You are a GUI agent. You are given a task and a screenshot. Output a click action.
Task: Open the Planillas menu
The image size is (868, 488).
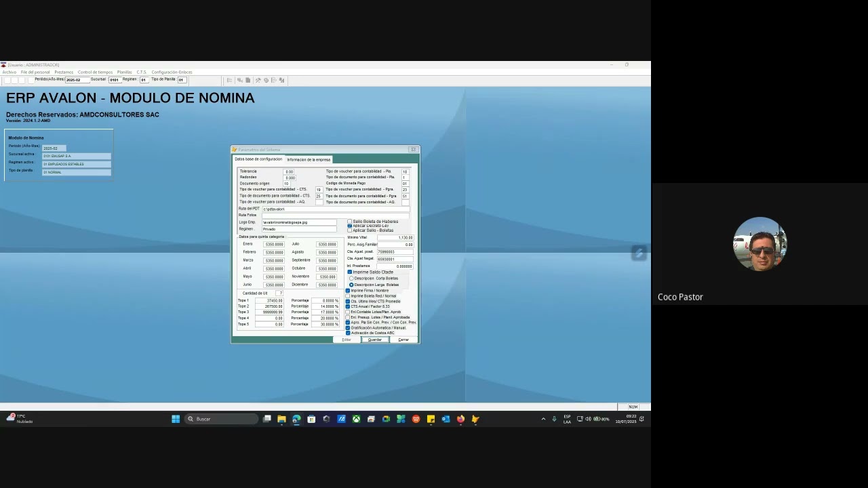124,72
